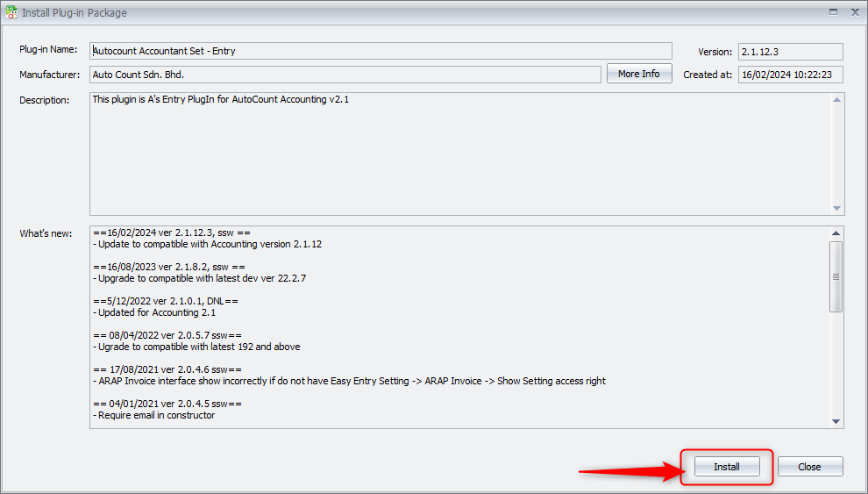The image size is (868, 494).
Task: Click the ARAP Invoice changelog line
Action: [x=349, y=382]
